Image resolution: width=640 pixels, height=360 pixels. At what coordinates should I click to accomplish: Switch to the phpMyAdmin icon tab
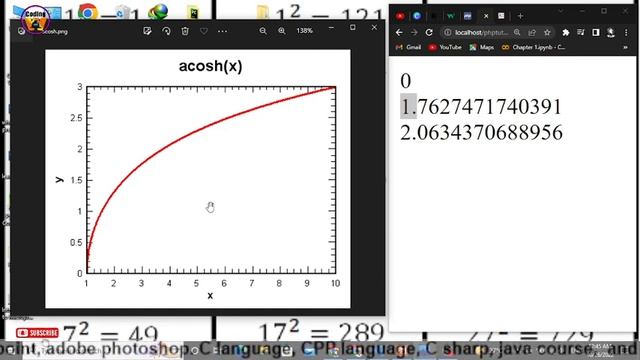pos(468,16)
